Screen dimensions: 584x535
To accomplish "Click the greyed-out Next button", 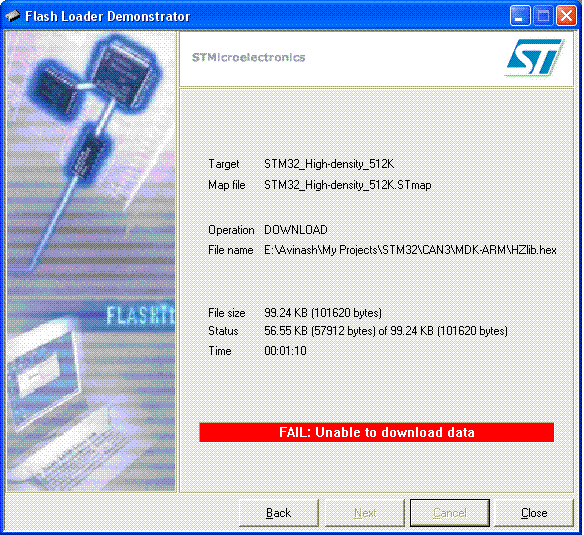I will coord(365,513).
